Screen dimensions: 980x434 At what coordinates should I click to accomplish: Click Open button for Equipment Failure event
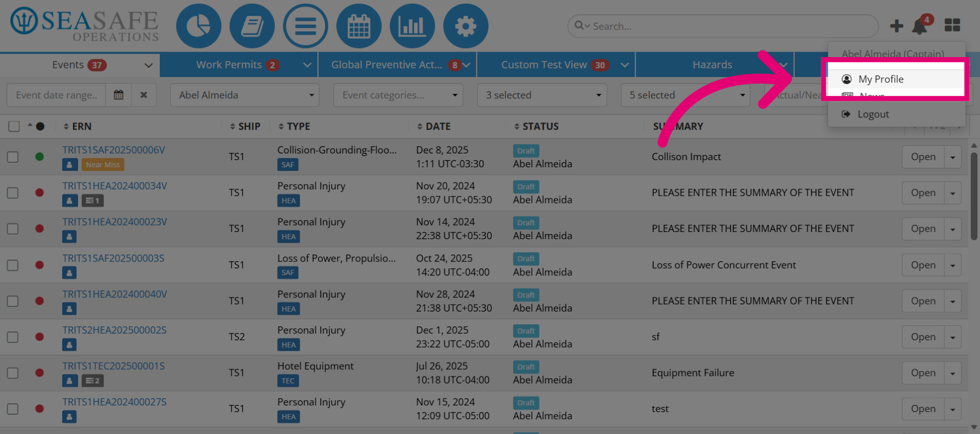(x=923, y=373)
